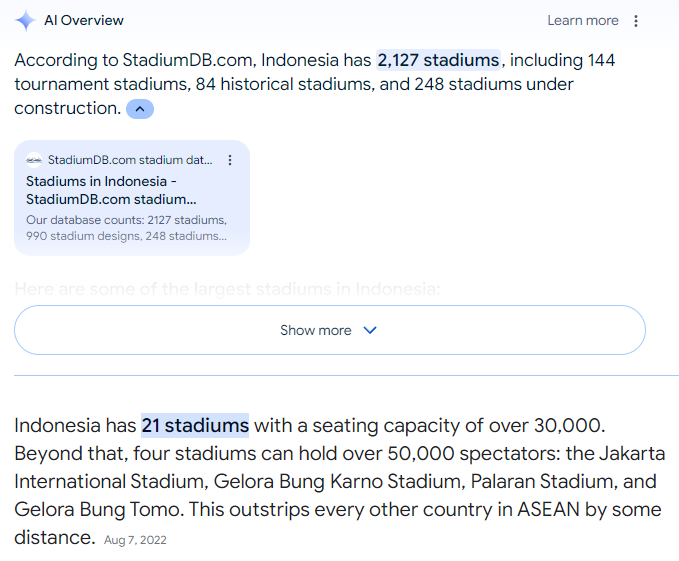This screenshot has height=561, width=679.
Task: Click the "AI Overview" heading text
Action: (x=84, y=21)
